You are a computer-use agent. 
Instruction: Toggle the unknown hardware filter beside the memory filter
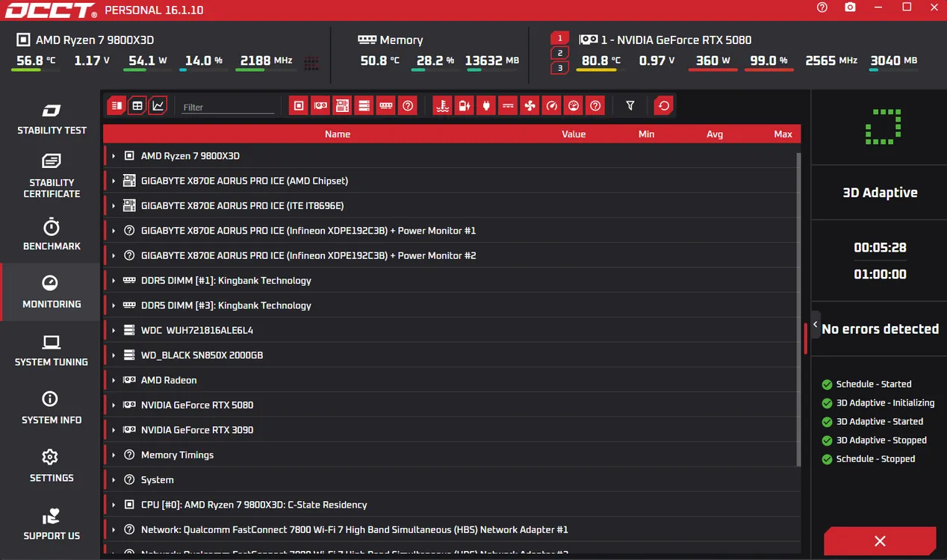point(407,106)
